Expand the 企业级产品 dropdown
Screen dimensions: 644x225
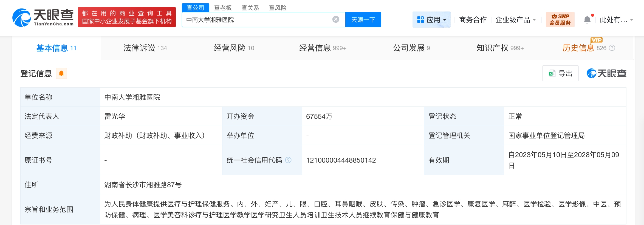click(515, 20)
